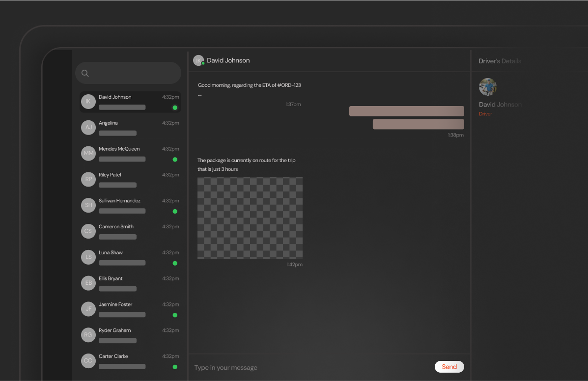Open the "Riley Patel" chat
This screenshot has height=381, width=588.
pos(110,175)
